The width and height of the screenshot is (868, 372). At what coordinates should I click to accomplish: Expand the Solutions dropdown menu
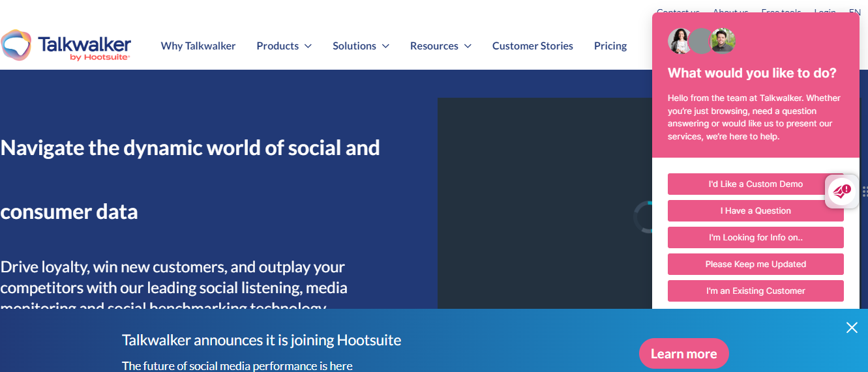pos(361,46)
